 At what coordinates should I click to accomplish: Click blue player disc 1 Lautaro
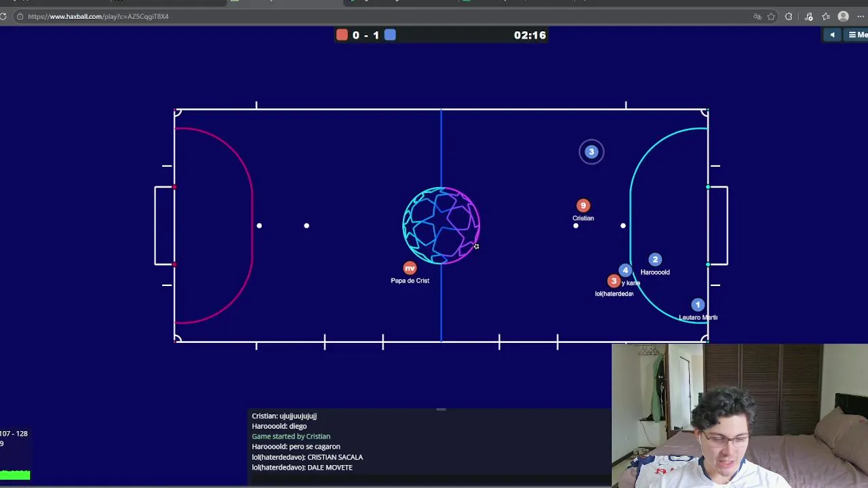698,305
